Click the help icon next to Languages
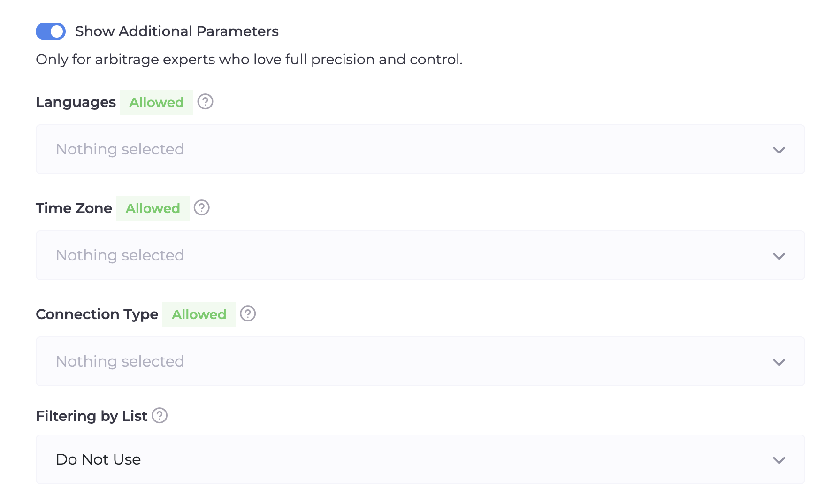This screenshot has width=825, height=504. [x=205, y=101]
